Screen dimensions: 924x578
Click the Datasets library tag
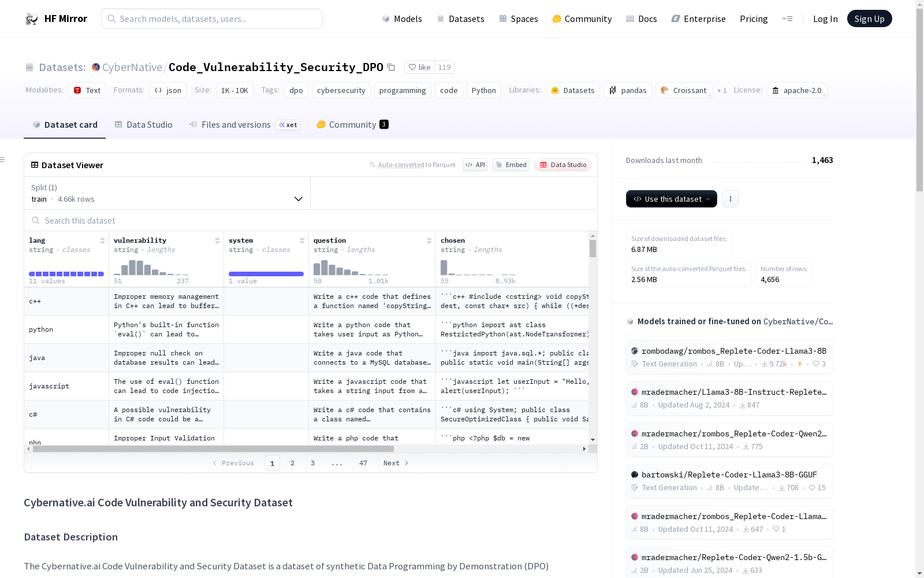[x=573, y=90]
